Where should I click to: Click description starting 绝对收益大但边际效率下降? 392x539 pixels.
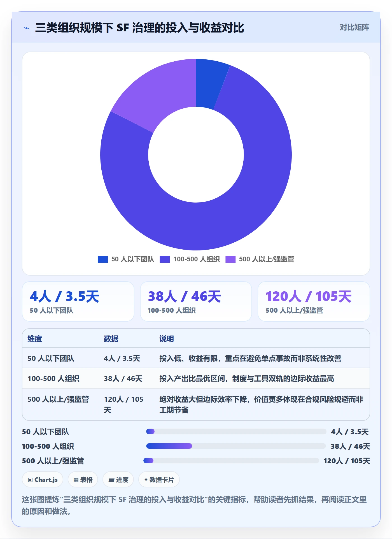coord(261,405)
